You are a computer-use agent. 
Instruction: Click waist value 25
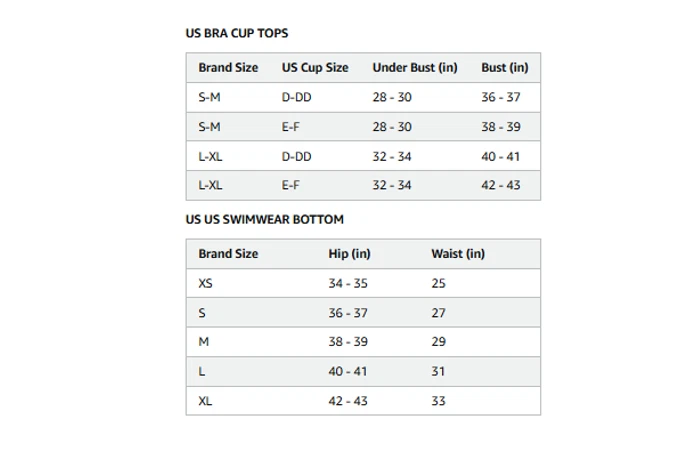438,284
